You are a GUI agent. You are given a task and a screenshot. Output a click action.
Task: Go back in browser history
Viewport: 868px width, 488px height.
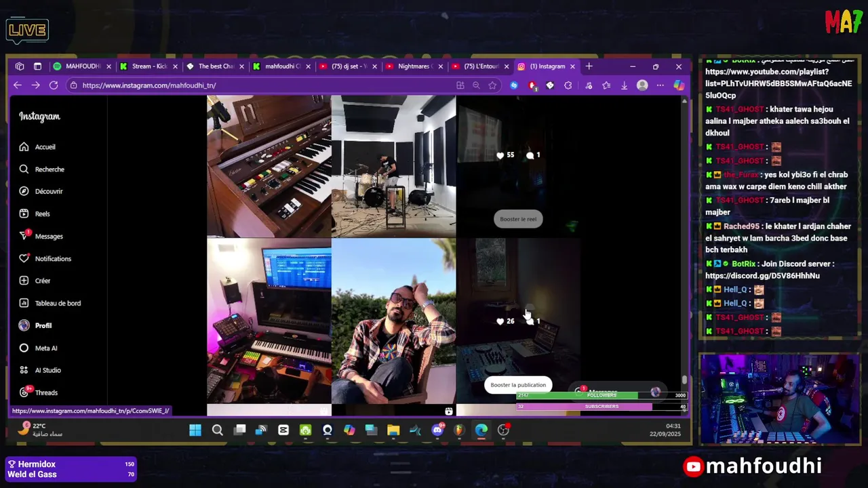pos(18,85)
